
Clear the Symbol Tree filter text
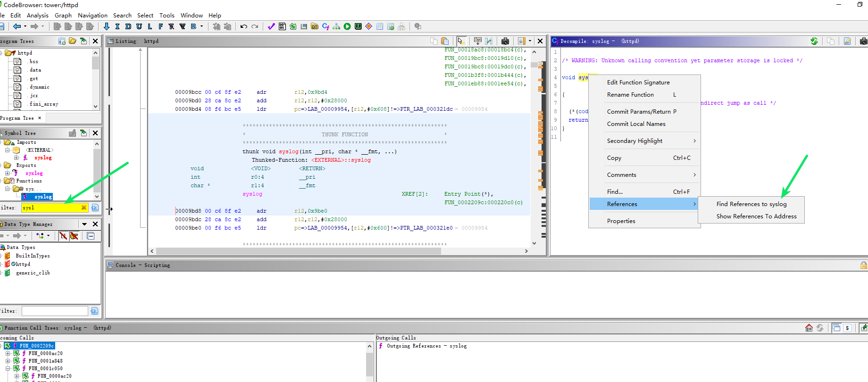[84, 208]
